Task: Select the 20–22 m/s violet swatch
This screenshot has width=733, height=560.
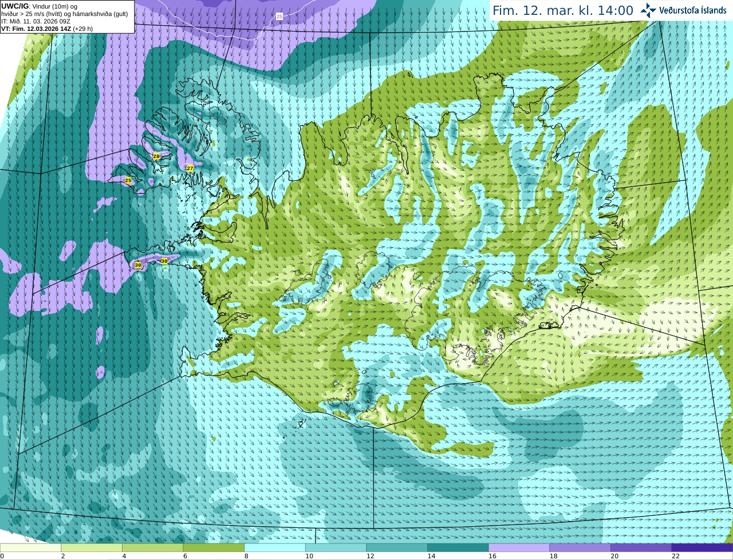Action: pos(641,548)
